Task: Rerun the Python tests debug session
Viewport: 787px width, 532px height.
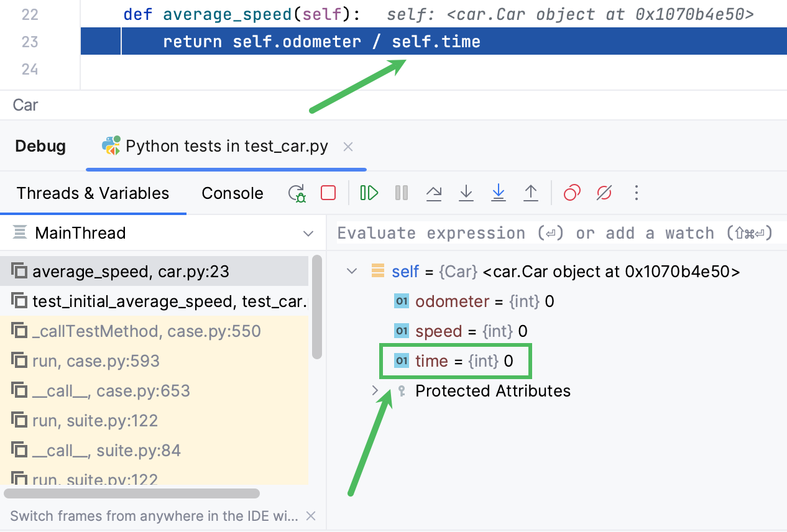Action: click(297, 193)
